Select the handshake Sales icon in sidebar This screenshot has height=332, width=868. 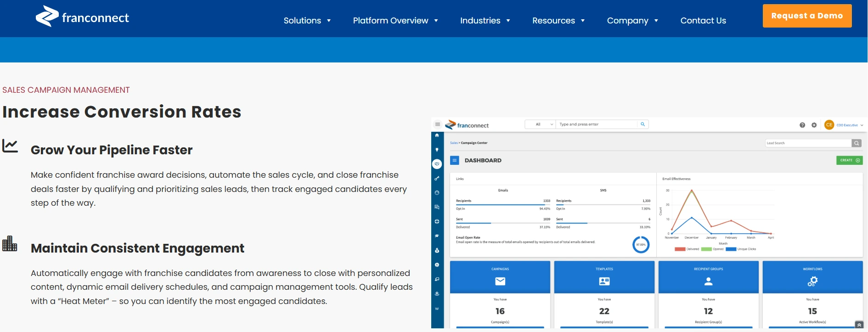[x=437, y=164]
